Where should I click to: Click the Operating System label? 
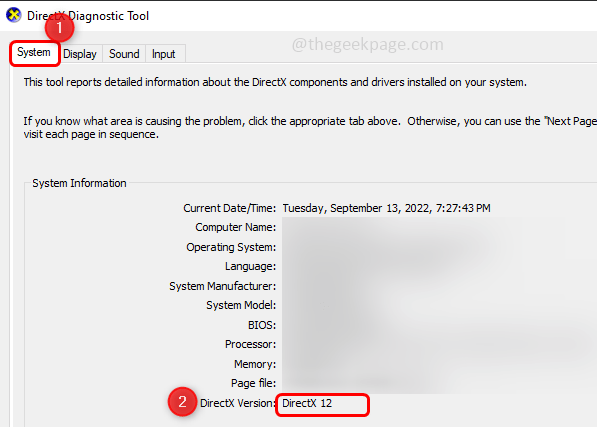231,247
